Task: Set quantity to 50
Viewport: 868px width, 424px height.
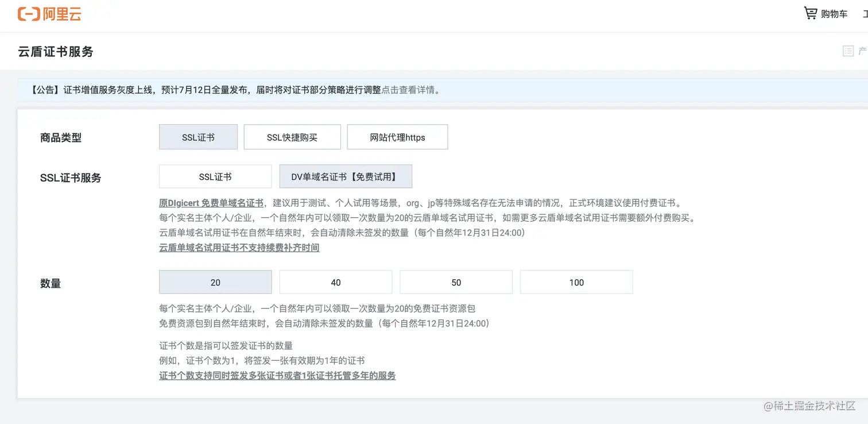Action: click(456, 282)
